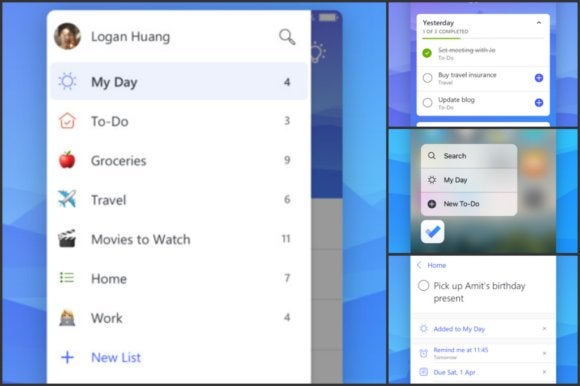Screen dimensions: 580x386
Task: Add Update blog to My Day
Action: click(x=539, y=103)
